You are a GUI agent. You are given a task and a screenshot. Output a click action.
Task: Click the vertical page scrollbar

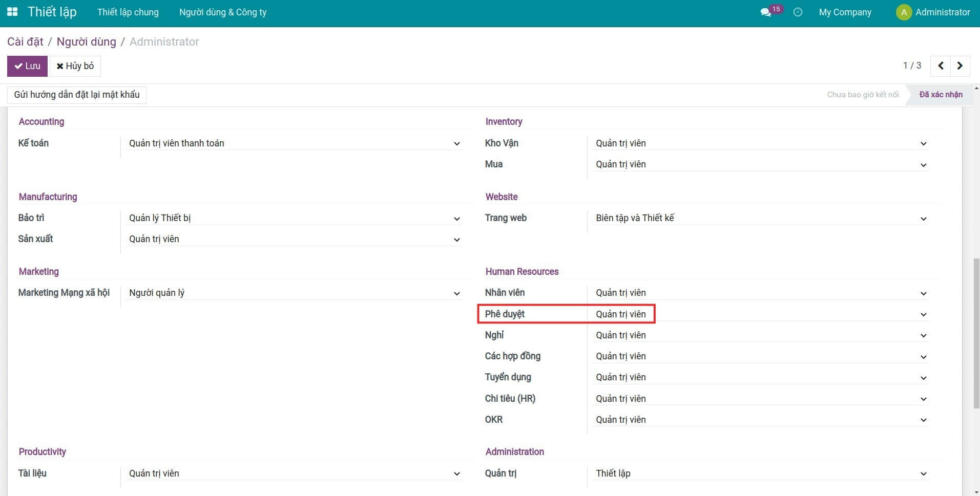(x=976, y=333)
